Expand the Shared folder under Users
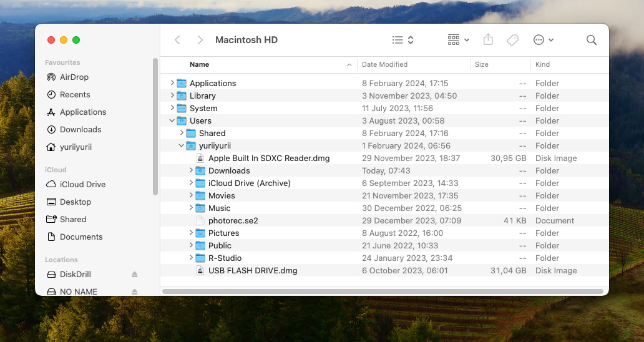Viewport: 644px width, 342px height. coord(182,133)
